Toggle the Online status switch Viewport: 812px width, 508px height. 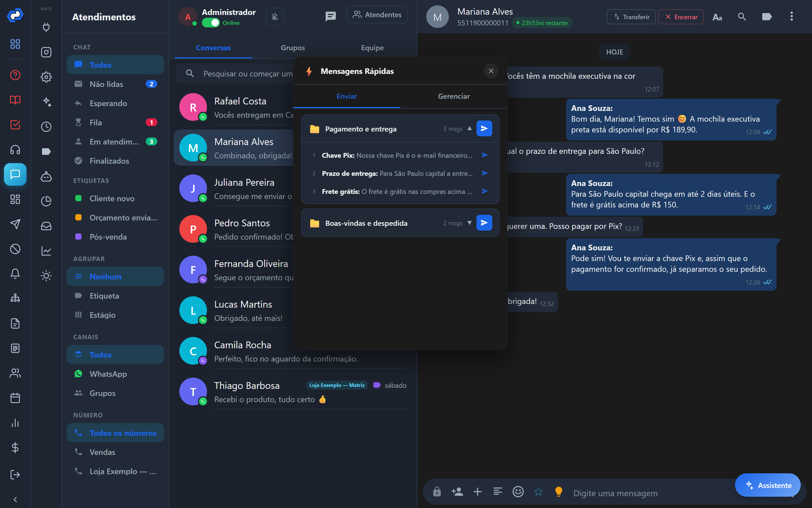pyautogui.click(x=210, y=23)
